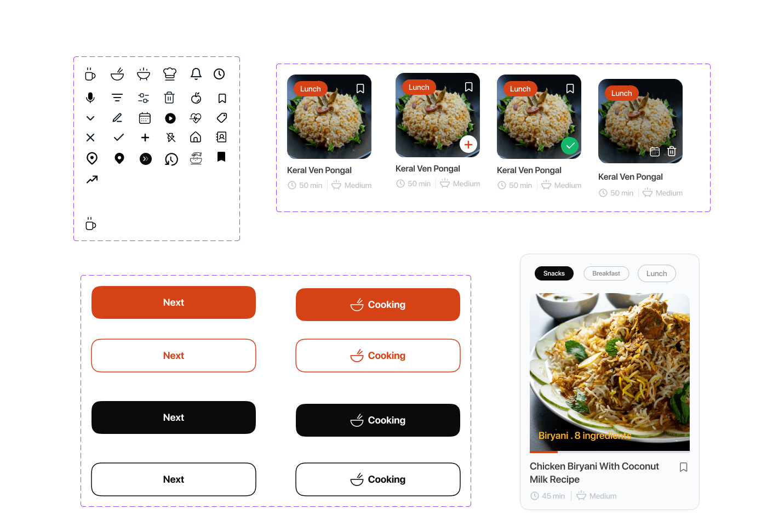Click the heart rate health icon
Image resolution: width=767 pixels, height=532 pixels.
point(196,118)
